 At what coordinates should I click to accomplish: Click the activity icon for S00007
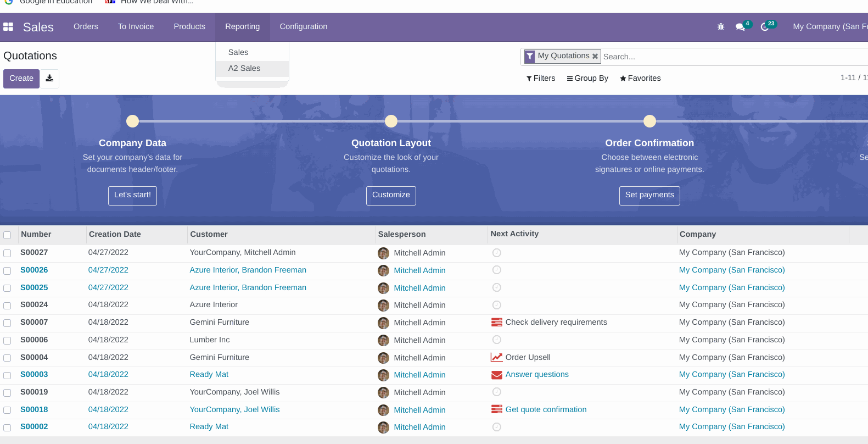497,322
